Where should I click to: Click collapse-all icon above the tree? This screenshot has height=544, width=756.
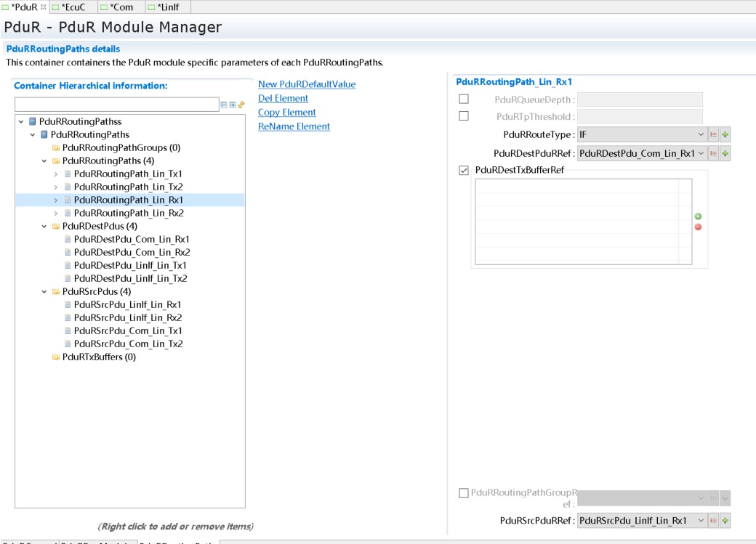(223, 105)
